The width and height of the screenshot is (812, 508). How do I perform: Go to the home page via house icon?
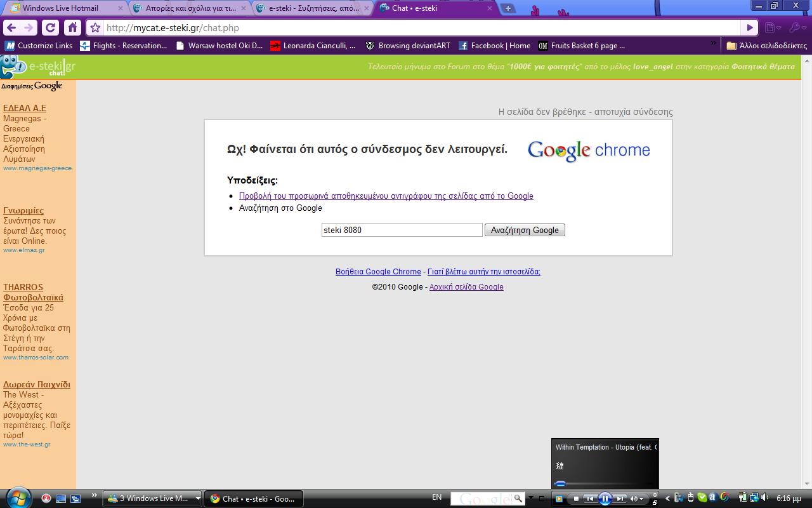(72, 27)
